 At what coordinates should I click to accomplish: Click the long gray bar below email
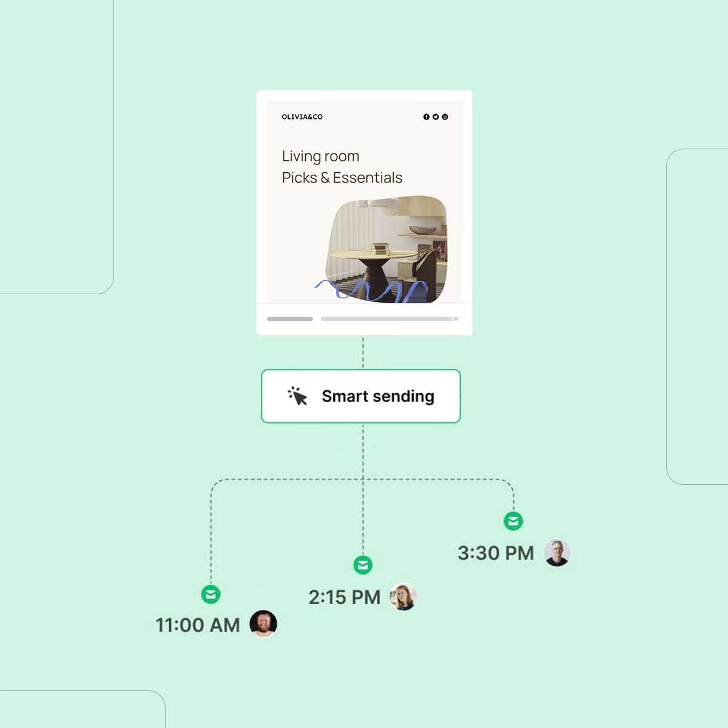point(389,318)
